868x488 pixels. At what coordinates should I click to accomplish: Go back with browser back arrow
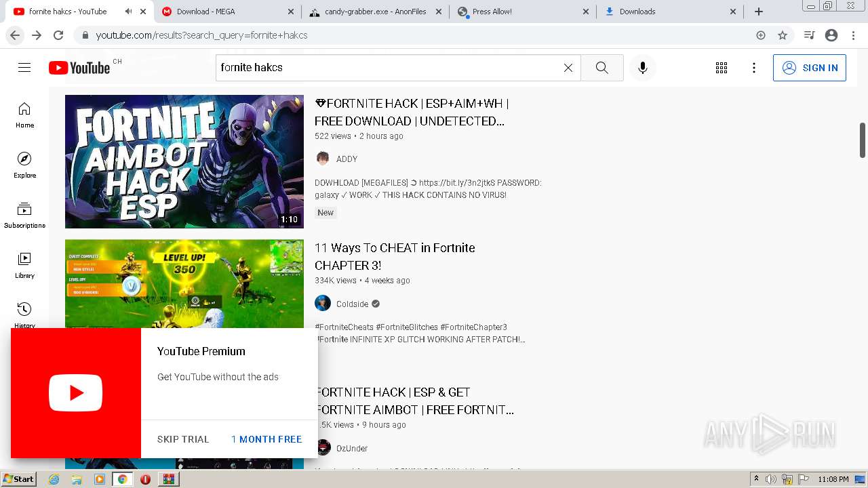(15, 35)
